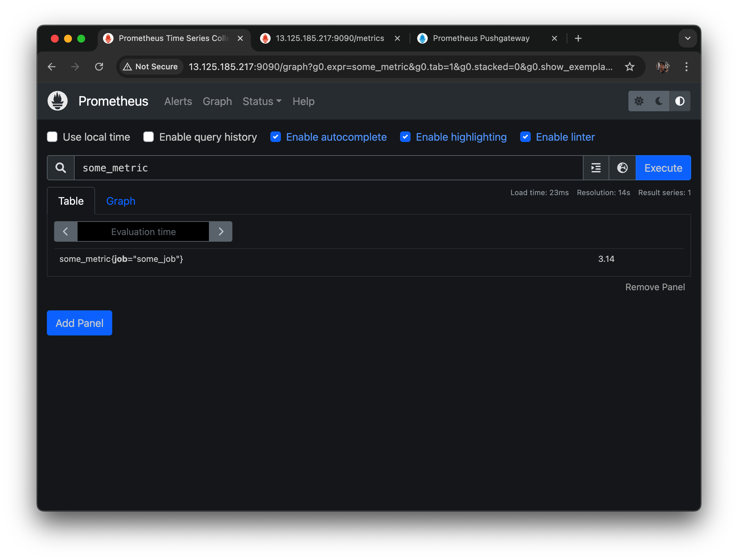Step evaluation time backward
This screenshot has width=738, height=560.
click(66, 231)
